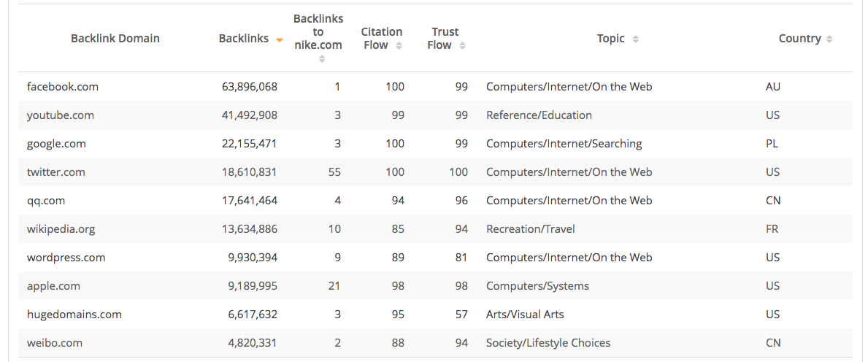Click twitter.com's 55 backlinks to nike.com
The image size is (868, 362).
click(334, 172)
